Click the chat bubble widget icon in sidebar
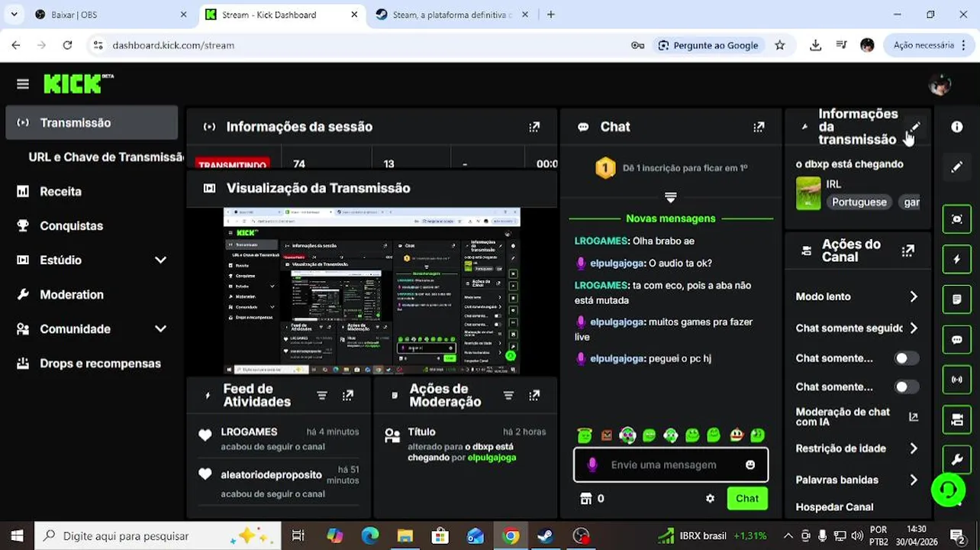The width and height of the screenshot is (980, 550). [x=956, y=340]
